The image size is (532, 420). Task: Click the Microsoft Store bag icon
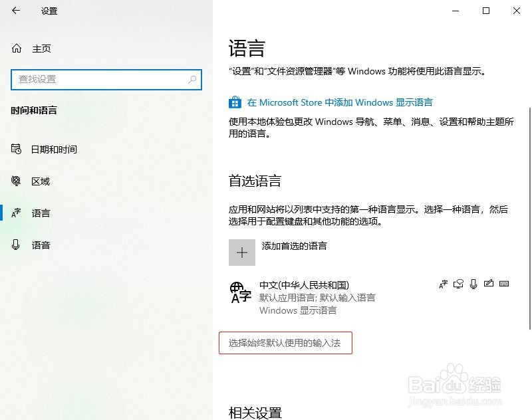(x=235, y=102)
